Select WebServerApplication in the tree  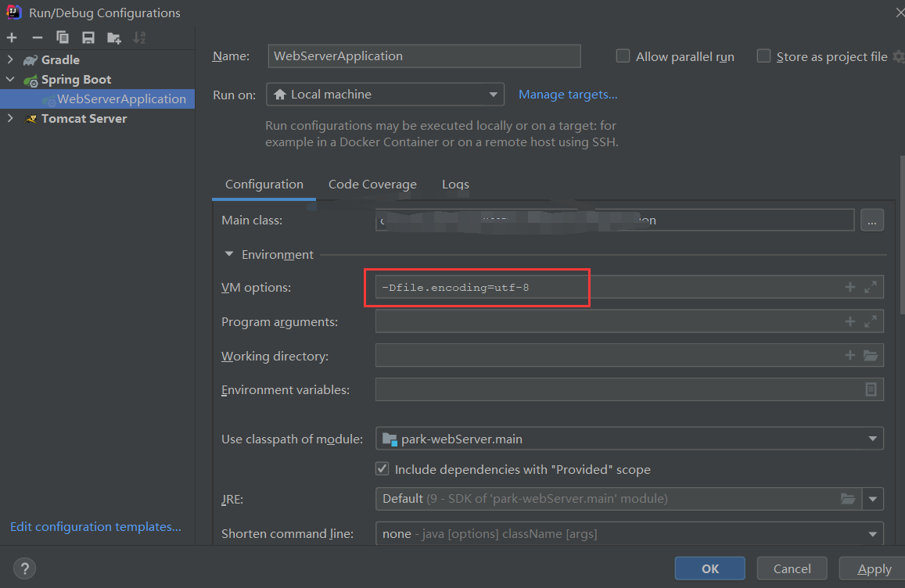(97, 99)
